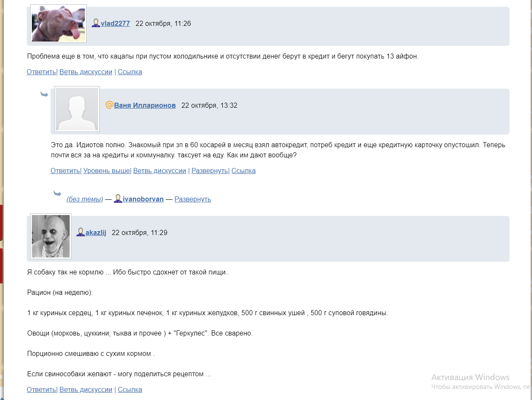Open the (без темы) comment link
Screen dimensions: 532x400
click(85, 199)
